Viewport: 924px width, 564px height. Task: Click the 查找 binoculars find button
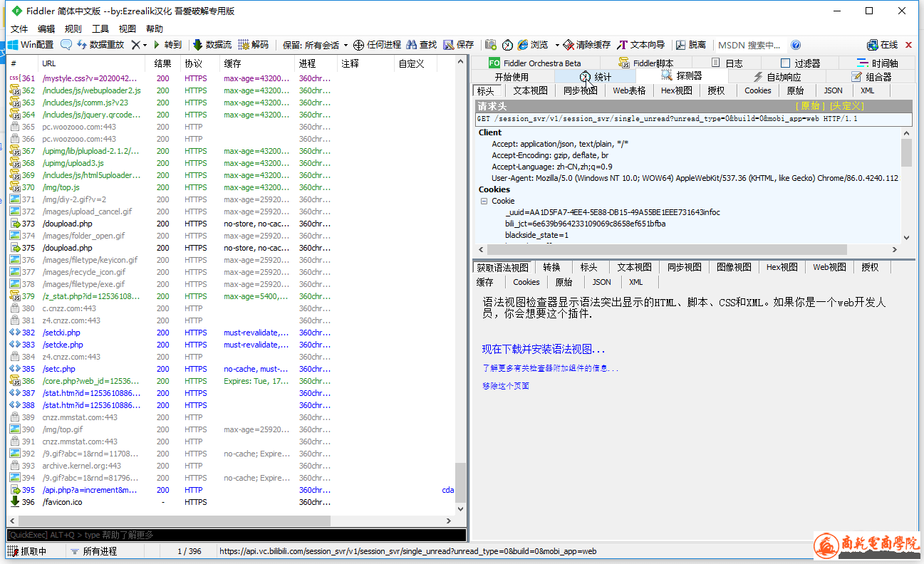(x=422, y=45)
